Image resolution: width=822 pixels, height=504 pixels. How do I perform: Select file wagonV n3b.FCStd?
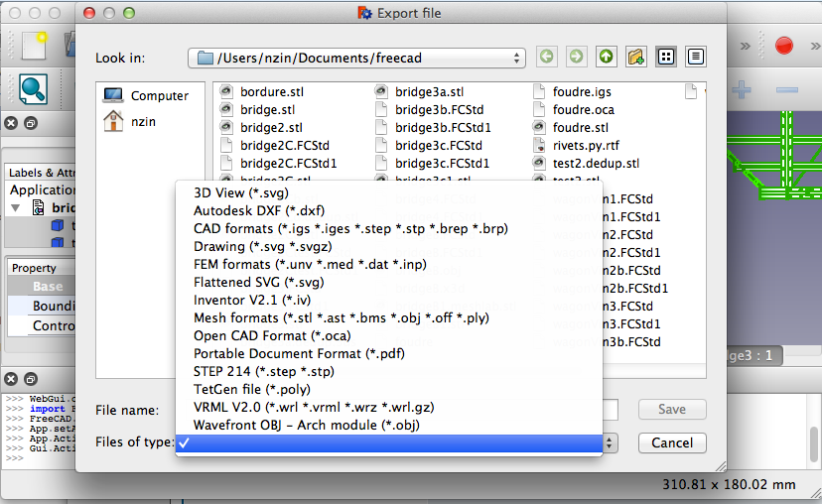(x=607, y=341)
